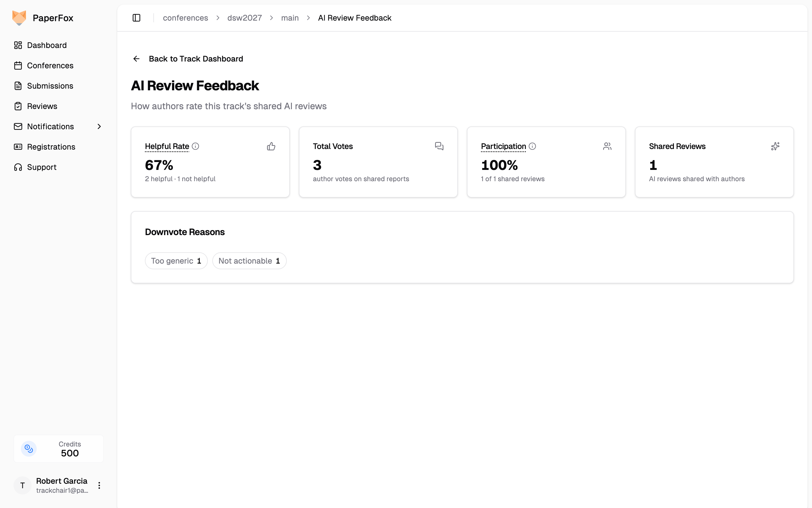
Task: Click the Reviews clipboard icon
Action: pos(18,106)
